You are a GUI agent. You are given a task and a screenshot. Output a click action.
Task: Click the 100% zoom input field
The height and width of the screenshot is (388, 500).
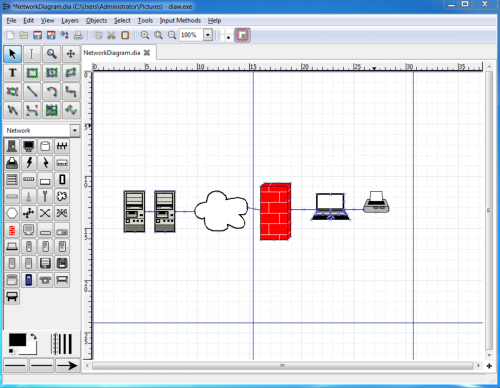[191, 35]
